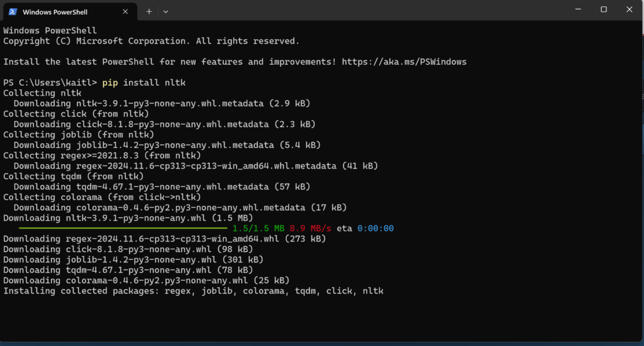Close the Windows PowerShell tab
The height and width of the screenshot is (346, 644).
tap(125, 11)
